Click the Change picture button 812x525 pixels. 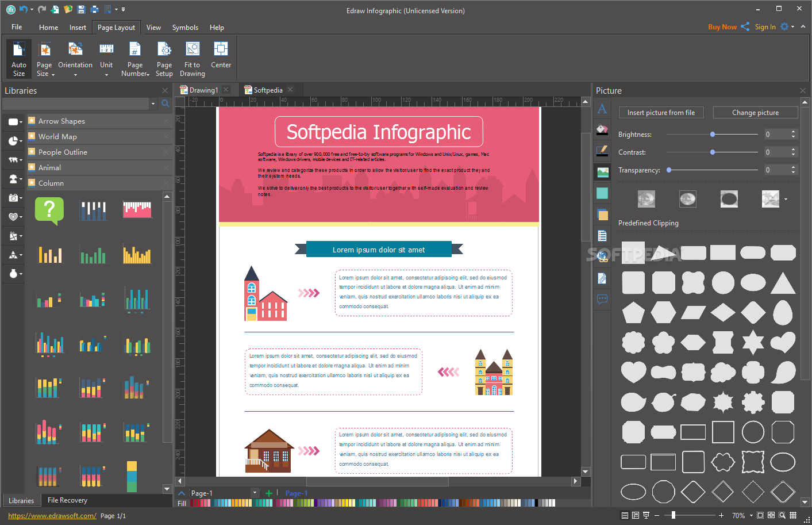point(755,113)
